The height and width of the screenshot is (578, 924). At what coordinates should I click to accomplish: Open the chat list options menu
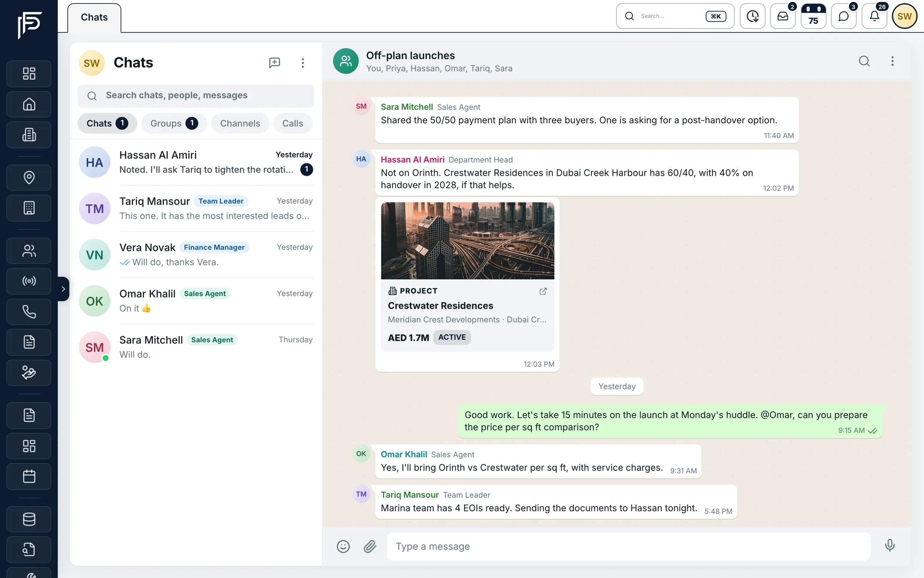click(303, 62)
